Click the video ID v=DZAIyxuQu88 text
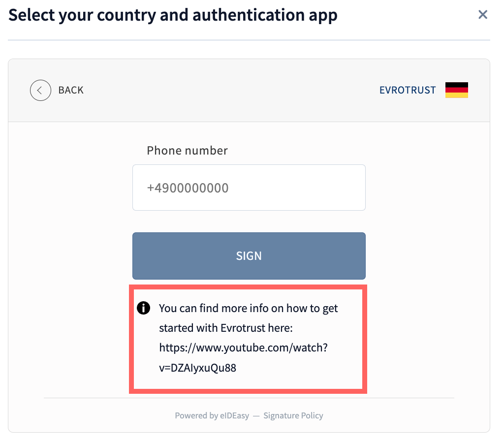The image size is (504, 444). [197, 368]
